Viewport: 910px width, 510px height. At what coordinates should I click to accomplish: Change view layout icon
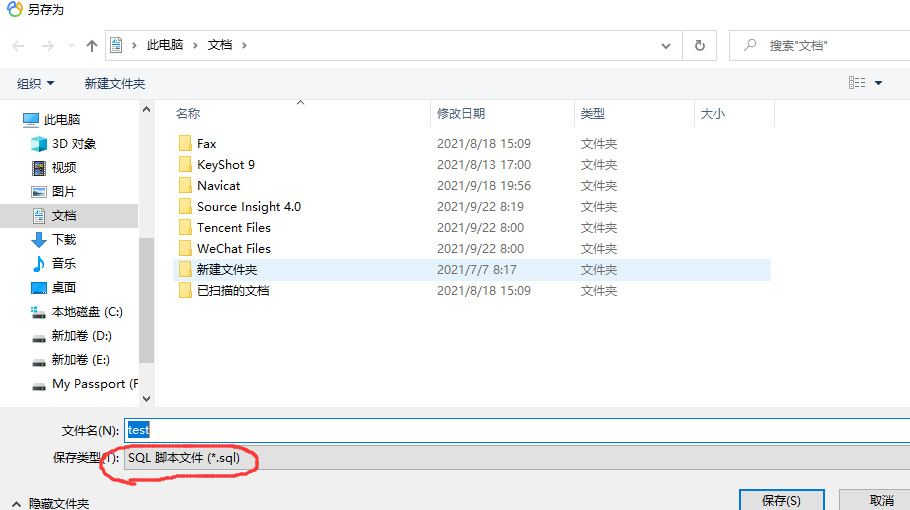[x=857, y=83]
